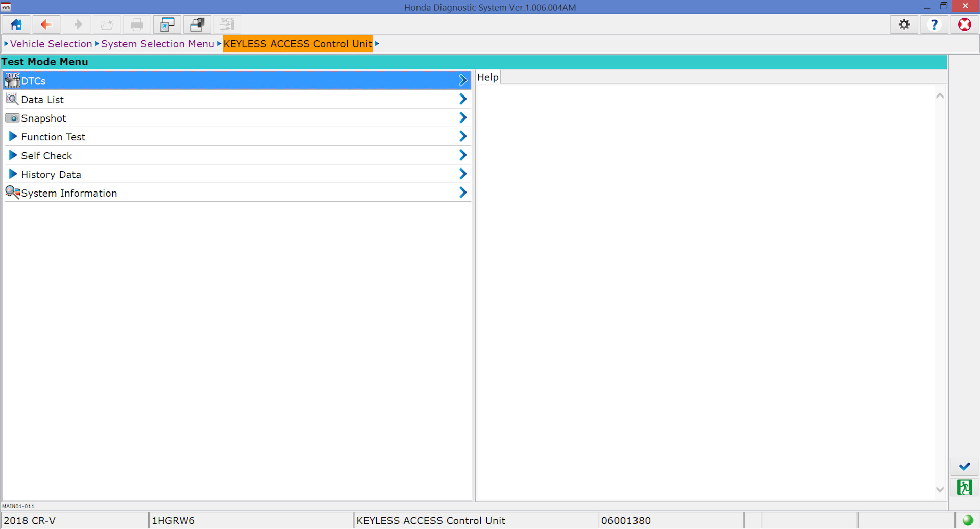Click the green connection status indicator
Viewport: 980px width, 529px height.
[x=967, y=520]
